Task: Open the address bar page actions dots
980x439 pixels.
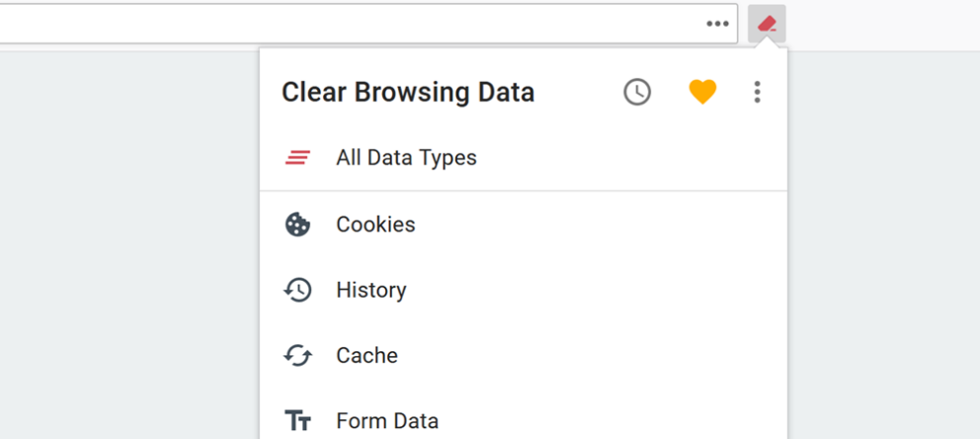Action: click(x=717, y=24)
